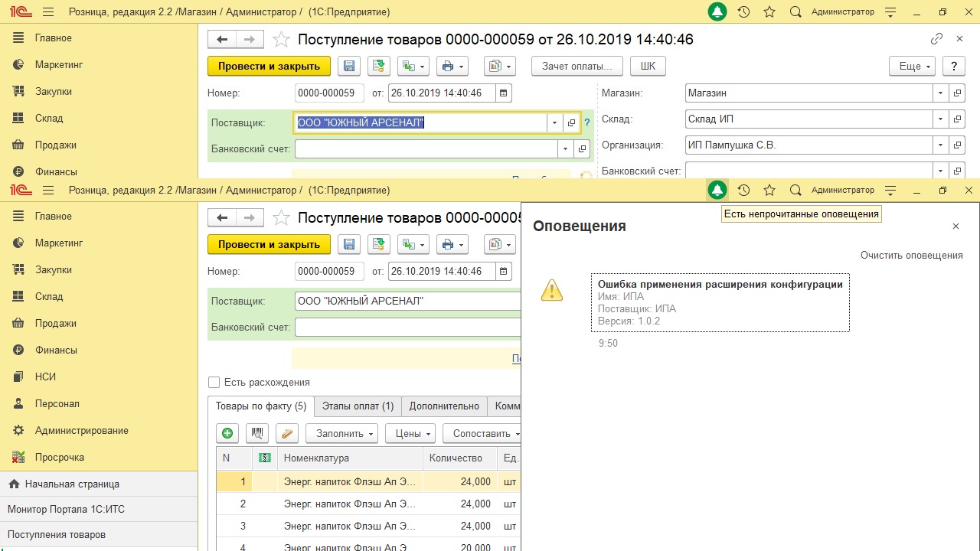Add upper document to favorites with star
The image size is (980, 551).
[282, 40]
